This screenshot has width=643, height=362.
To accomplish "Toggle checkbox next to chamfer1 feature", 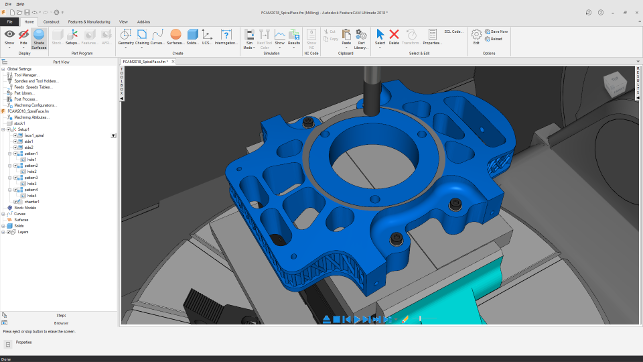I will click(x=15, y=202).
